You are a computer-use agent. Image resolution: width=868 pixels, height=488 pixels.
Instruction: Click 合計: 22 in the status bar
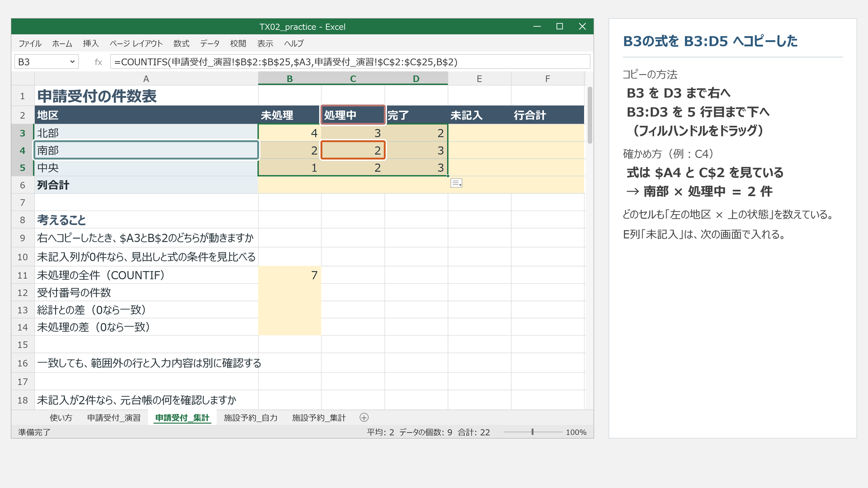point(474,432)
